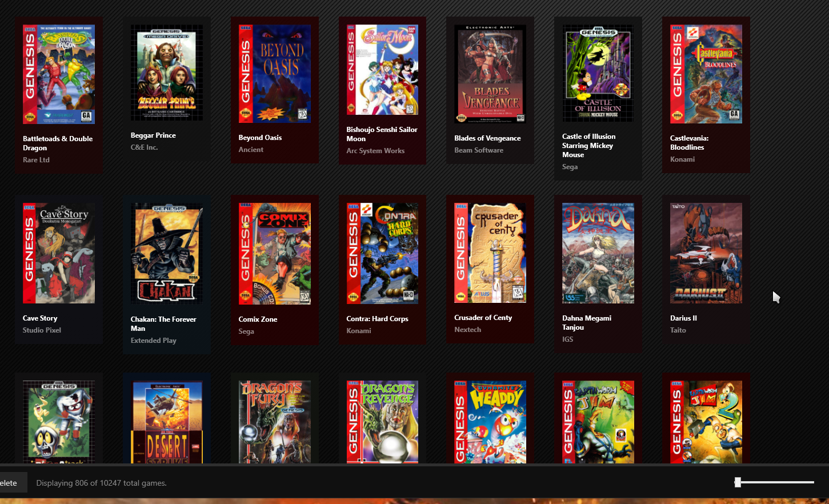829x504 pixels.
Task: Click the Contra: Hard Corps title
Action: [377, 319]
